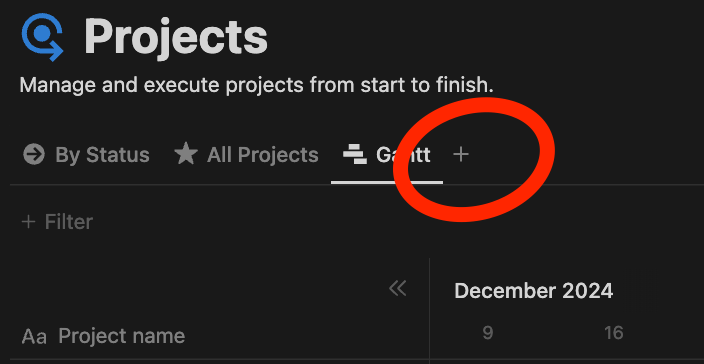Switch to the By Status view
The height and width of the screenshot is (364, 704).
coord(86,155)
